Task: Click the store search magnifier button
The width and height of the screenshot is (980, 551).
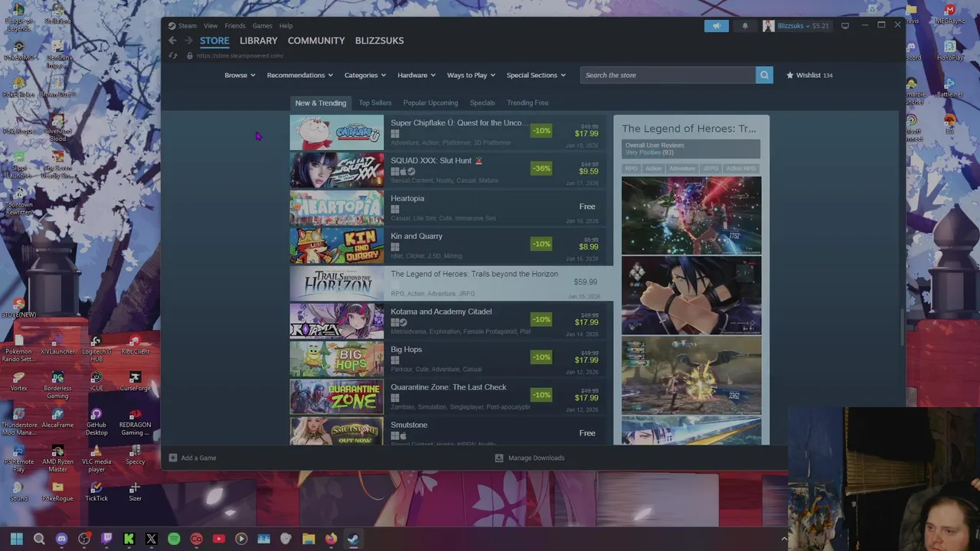Action: click(764, 75)
